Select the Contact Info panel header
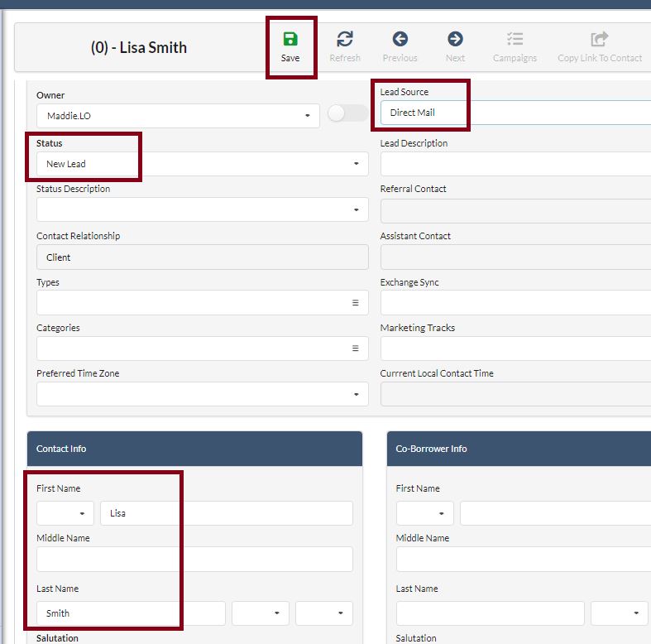 coord(194,449)
